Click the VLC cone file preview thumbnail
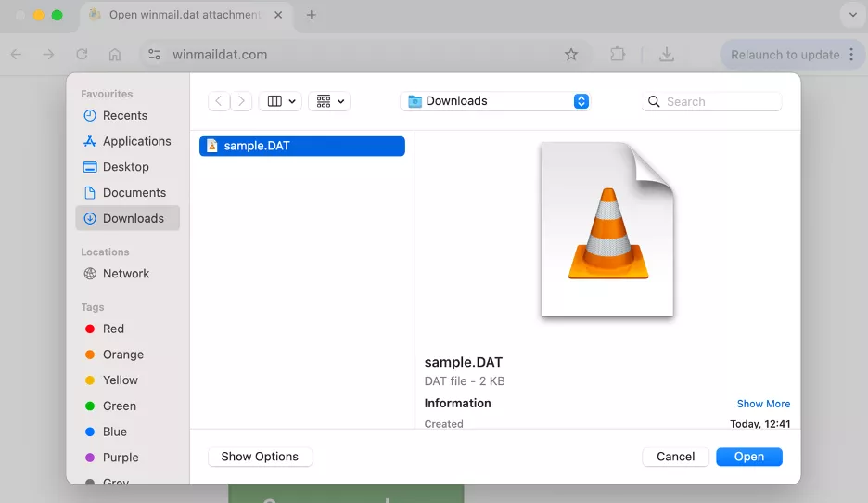The height and width of the screenshot is (503, 868). 607,230
